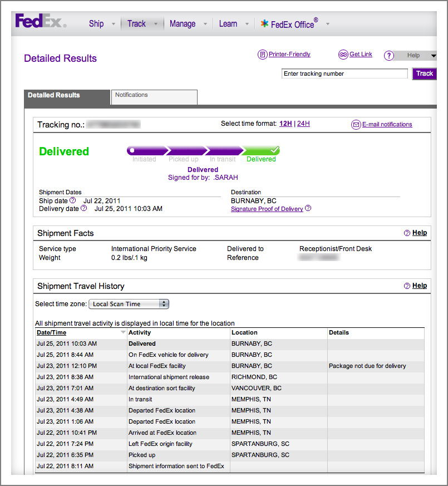Click the 'Receptionist/Front Desk' value
Screen dimensions: 448x486
pos(336,249)
